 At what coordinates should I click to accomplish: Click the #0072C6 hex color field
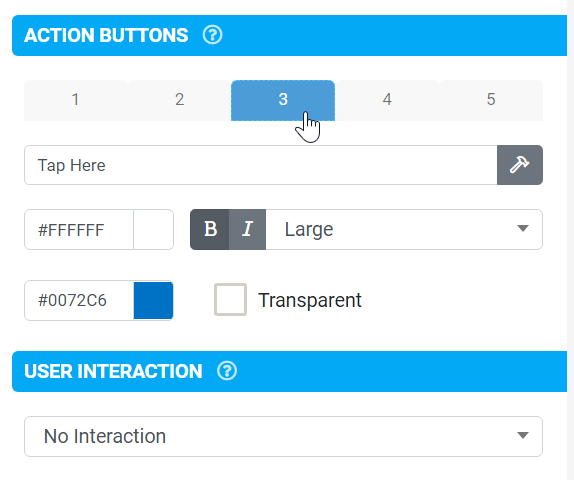click(x=79, y=300)
